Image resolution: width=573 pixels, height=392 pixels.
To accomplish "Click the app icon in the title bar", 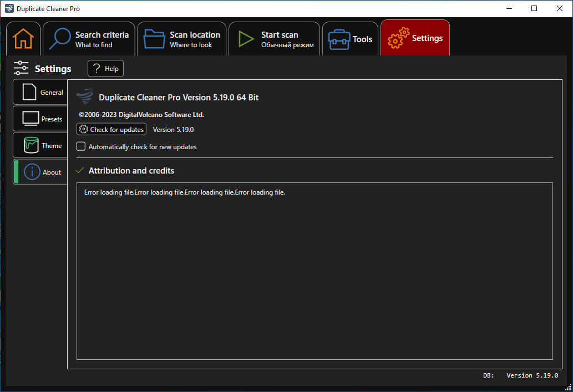I will [x=9, y=8].
